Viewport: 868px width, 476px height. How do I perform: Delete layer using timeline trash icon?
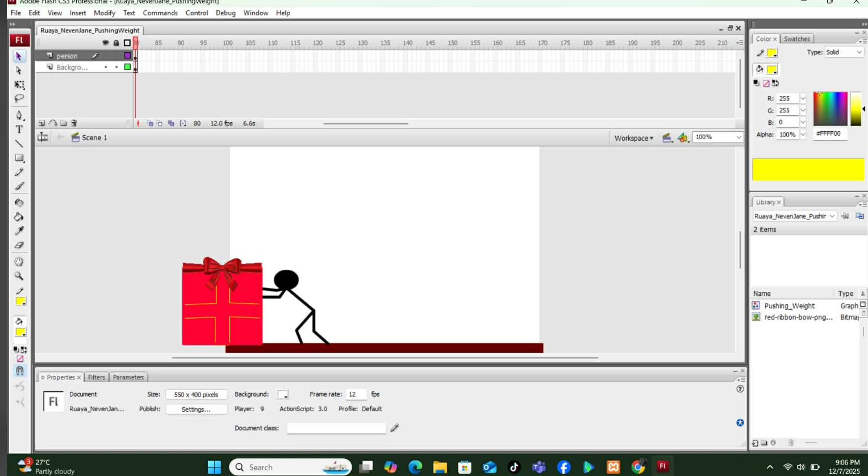tap(74, 123)
